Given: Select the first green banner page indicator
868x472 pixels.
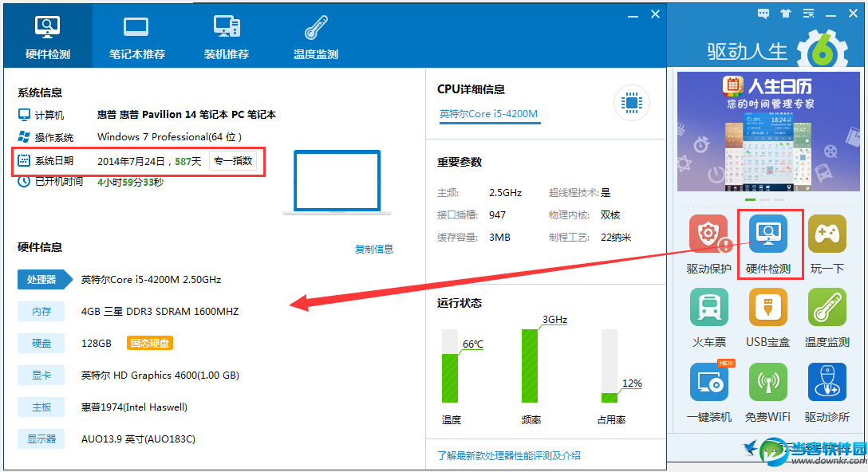Looking at the screenshot, I should click(x=750, y=199).
